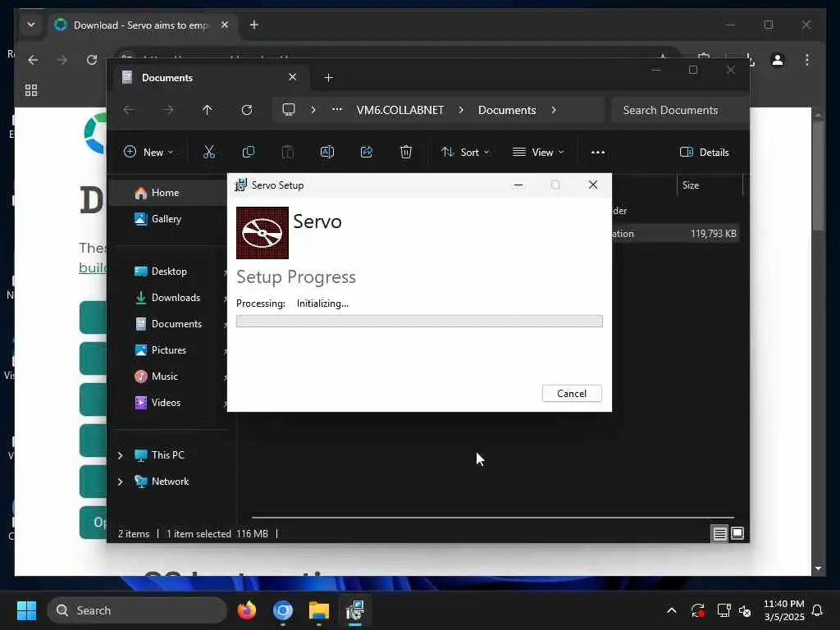Reload the browser page
This screenshot has height=630, width=840.
point(92,60)
